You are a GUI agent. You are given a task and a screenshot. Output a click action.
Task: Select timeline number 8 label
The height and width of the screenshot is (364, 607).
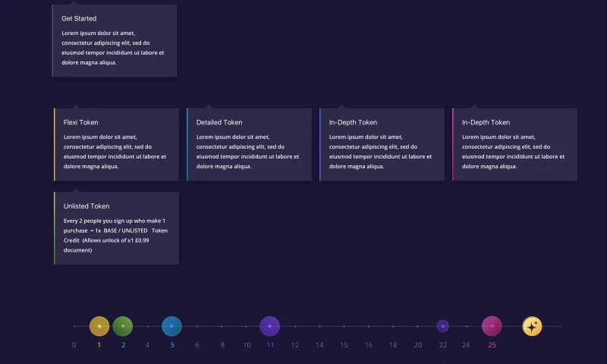tap(222, 345)
